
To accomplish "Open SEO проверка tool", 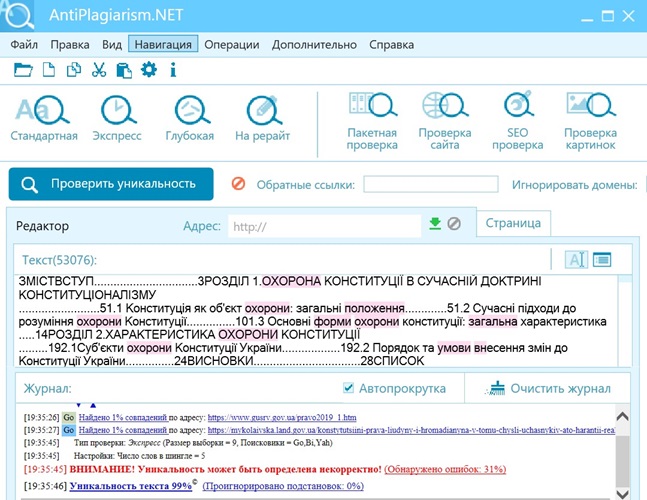I will (x=517, y=121).
